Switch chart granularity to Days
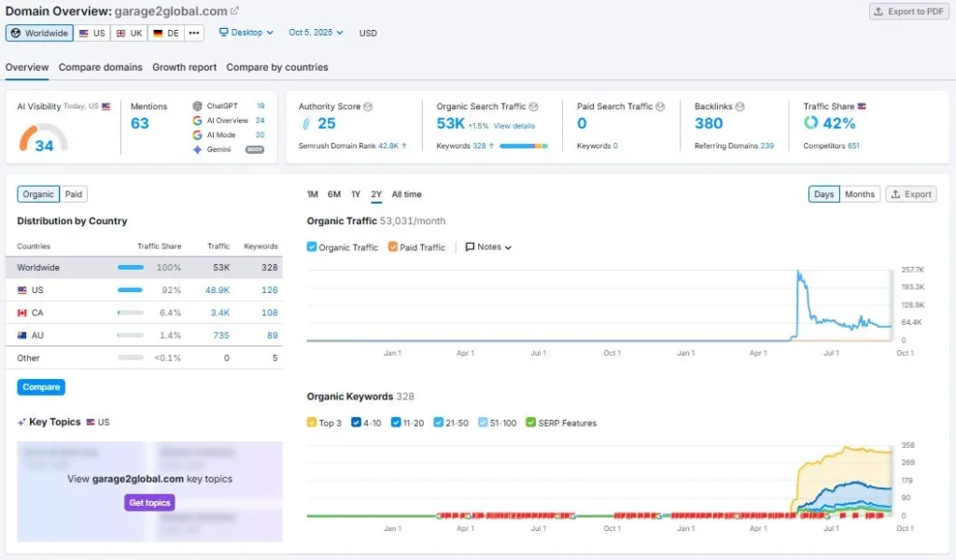 coord(823,194)
